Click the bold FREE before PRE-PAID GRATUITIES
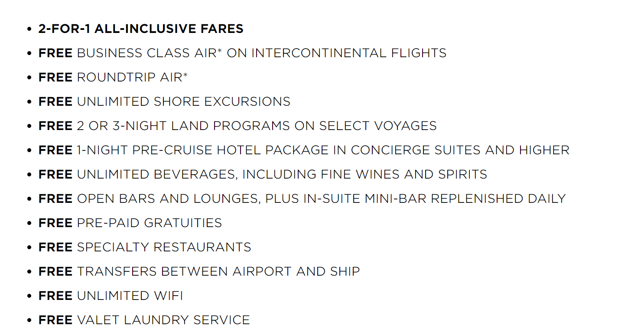The width and height of the screenshot is (644, 332). (x=55, y=223)
